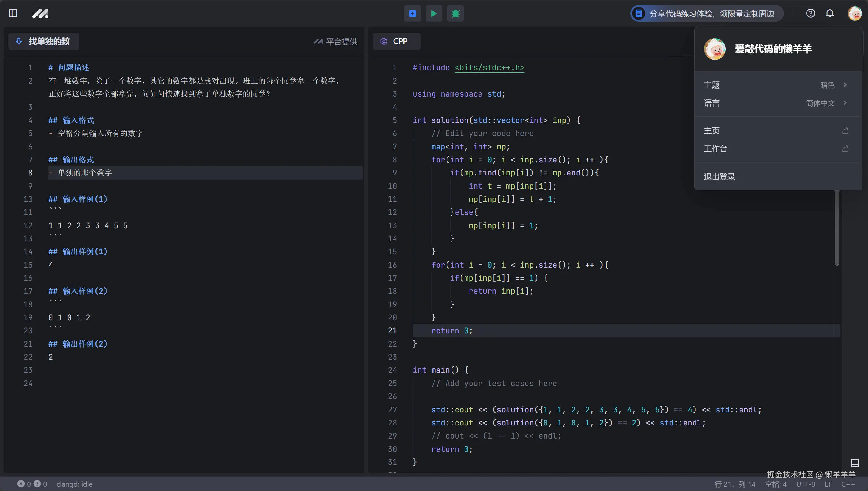Viewport: 868px width, 491px height.
Task: Click the errors and warnings status indicator
Action: click(32, 484)
